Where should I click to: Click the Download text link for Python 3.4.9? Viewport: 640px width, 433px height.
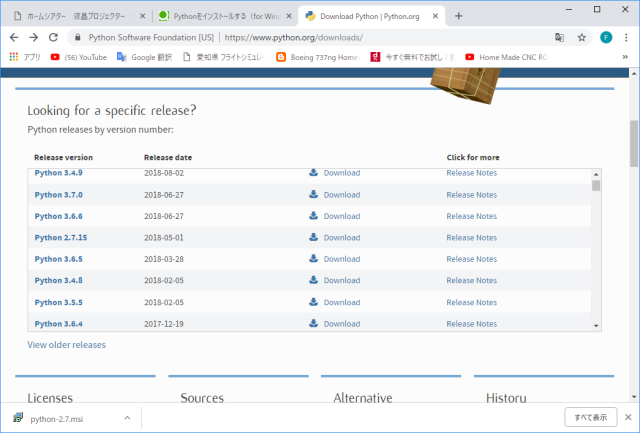(342, 173)
